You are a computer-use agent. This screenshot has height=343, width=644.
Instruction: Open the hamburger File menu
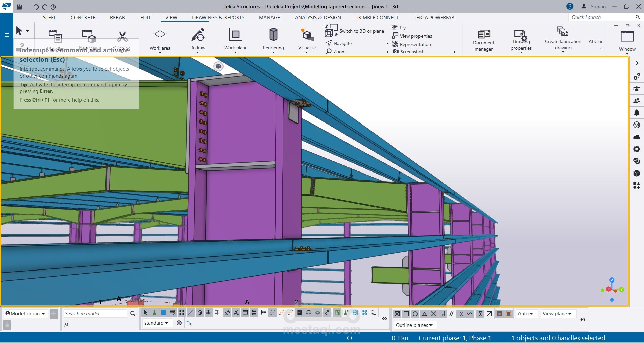tap(7, 35)
